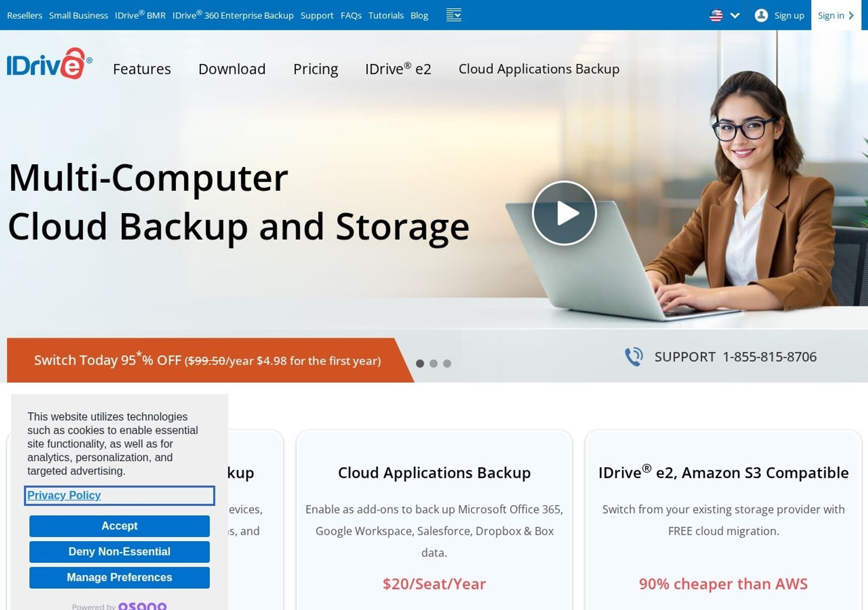
Task: Click the Sign in arrow chevron
Action: click(851, 16)
